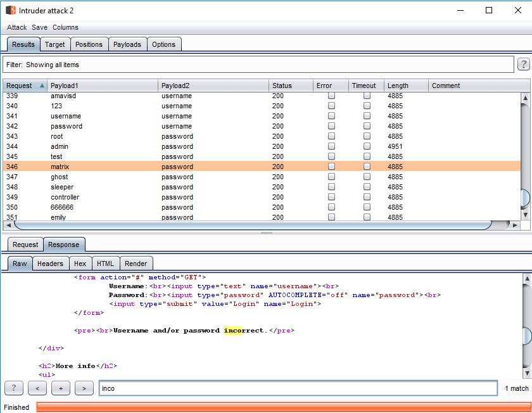The height and width of the screenshot is (413, 532).
Task: Open the Request message tab
Action: pos(25,245)
